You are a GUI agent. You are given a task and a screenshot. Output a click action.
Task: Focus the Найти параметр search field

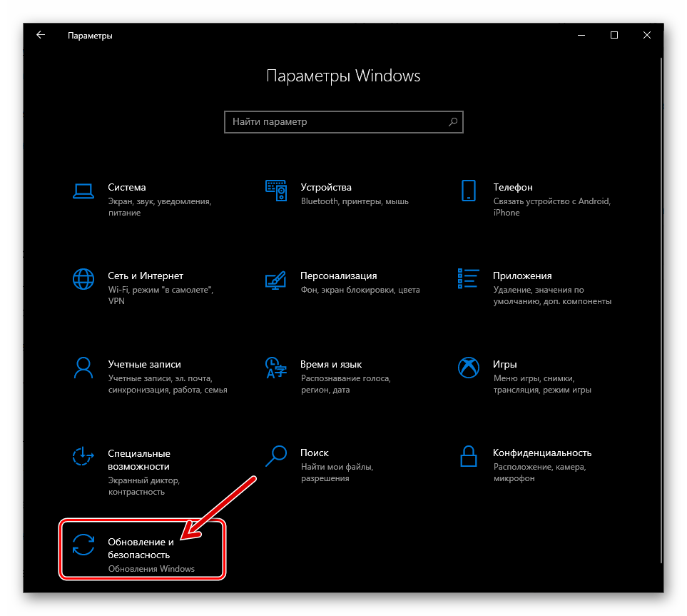click(344, 122)
